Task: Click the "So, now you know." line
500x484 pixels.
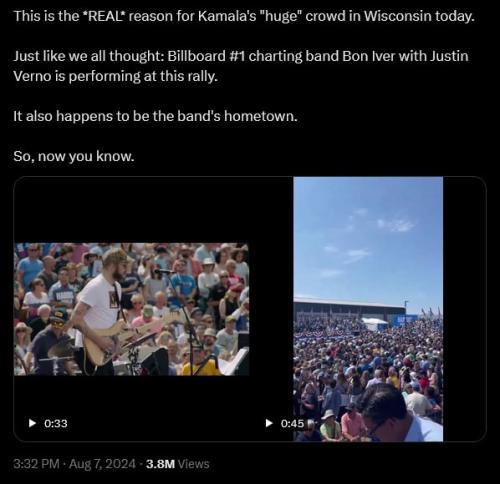Action: tap(74, 156)
